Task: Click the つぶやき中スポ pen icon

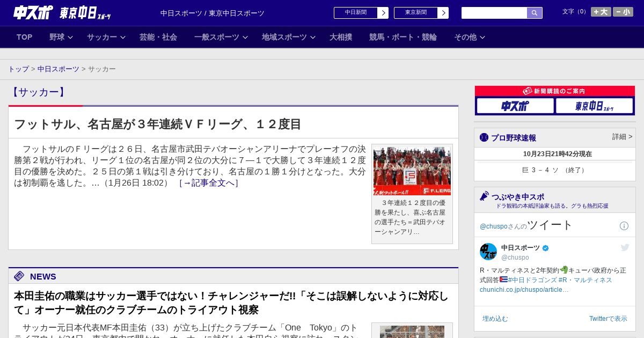Action: click(485, 196)
